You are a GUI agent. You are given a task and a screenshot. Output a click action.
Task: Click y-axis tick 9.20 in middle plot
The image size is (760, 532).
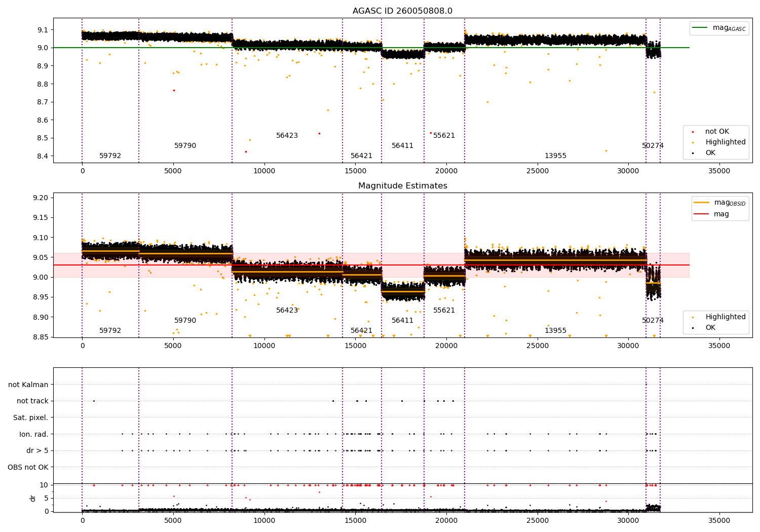[41, 198]
